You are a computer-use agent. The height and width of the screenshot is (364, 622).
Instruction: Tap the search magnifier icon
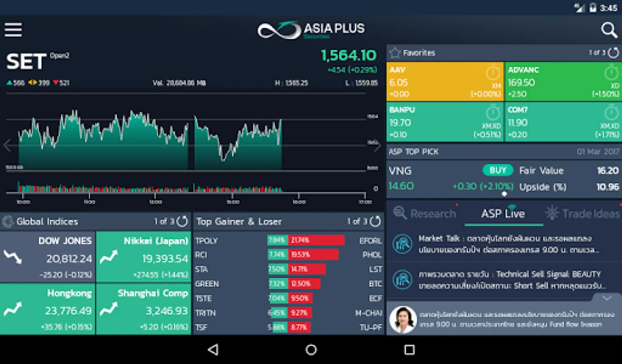click(609, 30)
